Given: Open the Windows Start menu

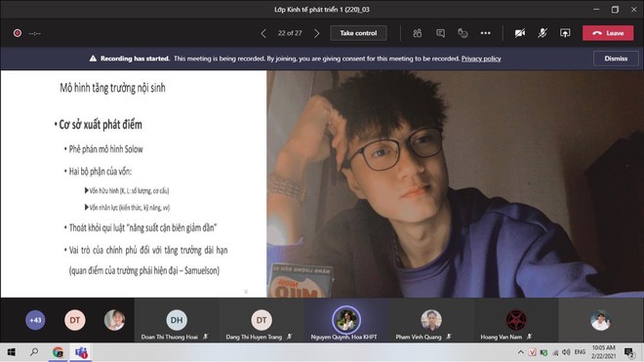Looking at the screenshot, I should point(11,352).
